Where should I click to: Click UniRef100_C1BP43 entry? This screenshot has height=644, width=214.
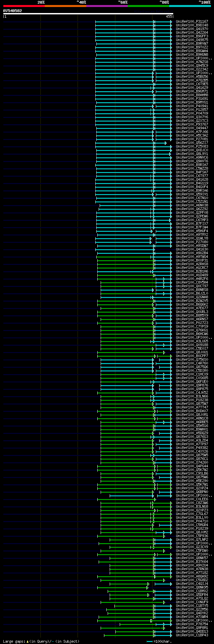(x=192, y=635)
